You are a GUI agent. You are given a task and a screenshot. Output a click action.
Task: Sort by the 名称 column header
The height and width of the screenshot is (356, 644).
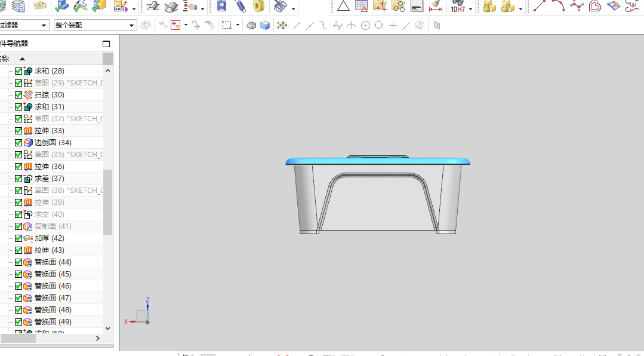(51, 59)
